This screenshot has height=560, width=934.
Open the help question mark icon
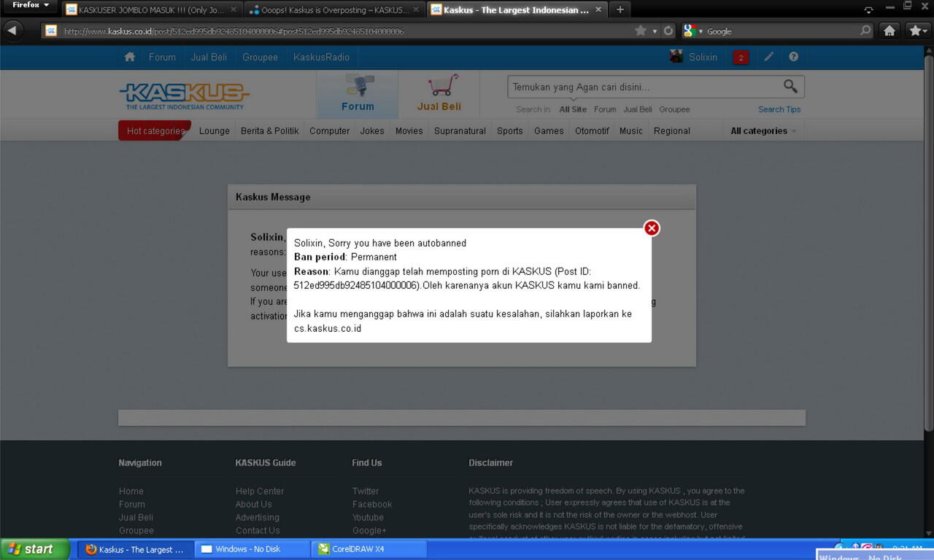[x=793, y=57]
